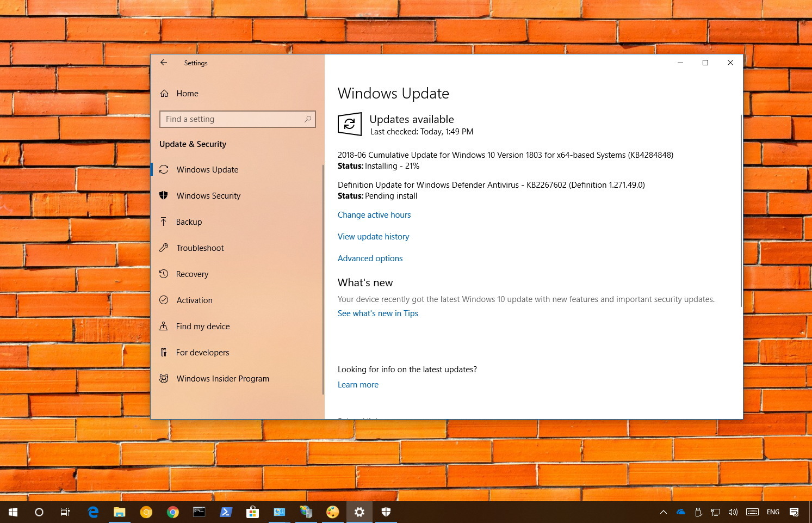812x523 pixels.
Task: Open Advanced options for Windows Update
Action: tap(370, 258)
